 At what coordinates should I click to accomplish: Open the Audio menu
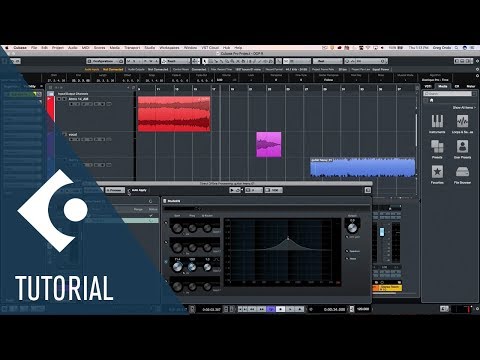coord(73,48)
